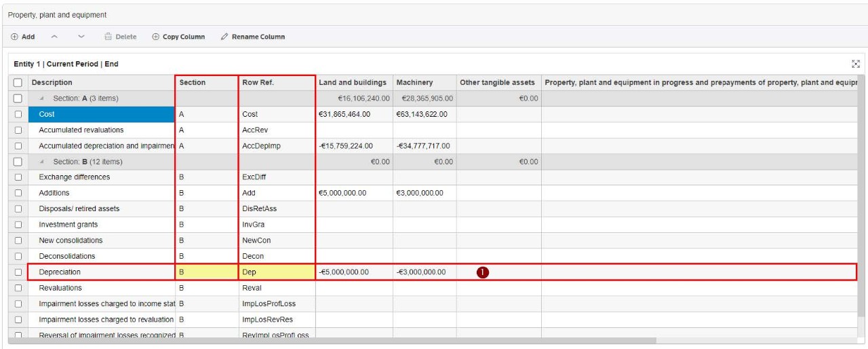Check the Additions row checkbox
This screenshot has height=349, width=868.
18,193
